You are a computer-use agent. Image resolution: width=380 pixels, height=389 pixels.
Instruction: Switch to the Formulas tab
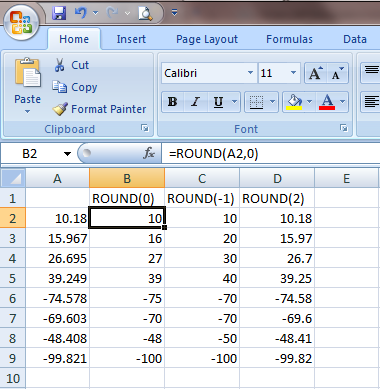[x=289, y=39]
